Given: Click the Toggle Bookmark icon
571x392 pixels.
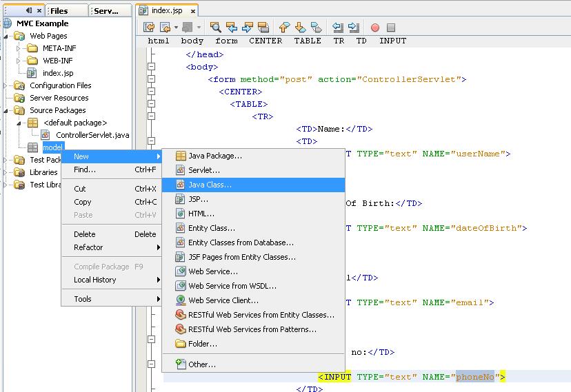Looking at the screenshot, I should 316,28.
